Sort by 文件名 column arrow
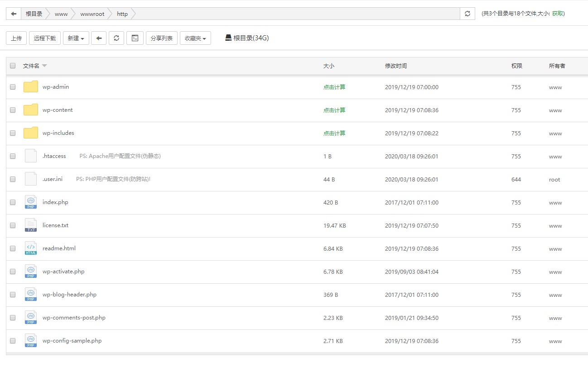The width and height of the screenshot is (588, 386). coord(44,66)
